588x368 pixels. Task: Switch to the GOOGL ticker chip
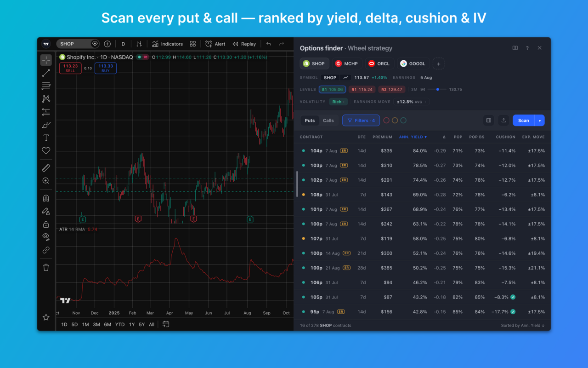coord(413,63)
